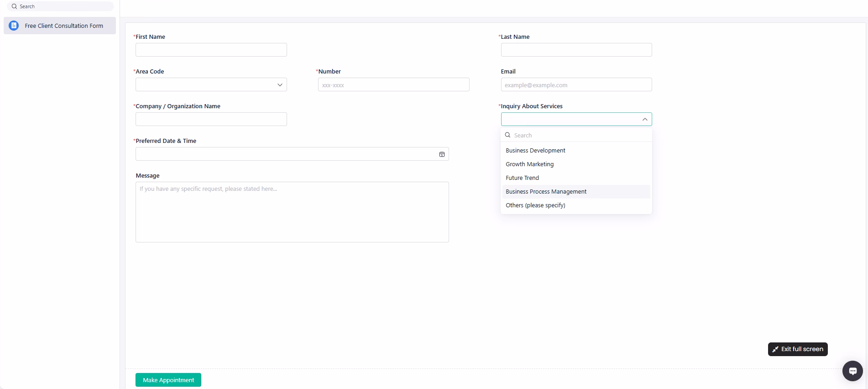
Task: Click the magnifier icon in dropdown search
Action: (507, 135)
